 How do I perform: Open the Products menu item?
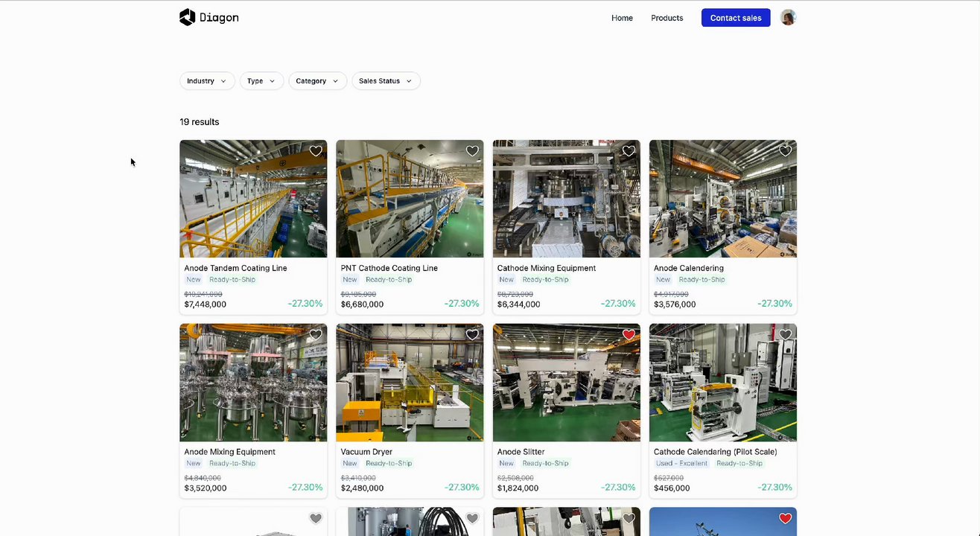666,18
